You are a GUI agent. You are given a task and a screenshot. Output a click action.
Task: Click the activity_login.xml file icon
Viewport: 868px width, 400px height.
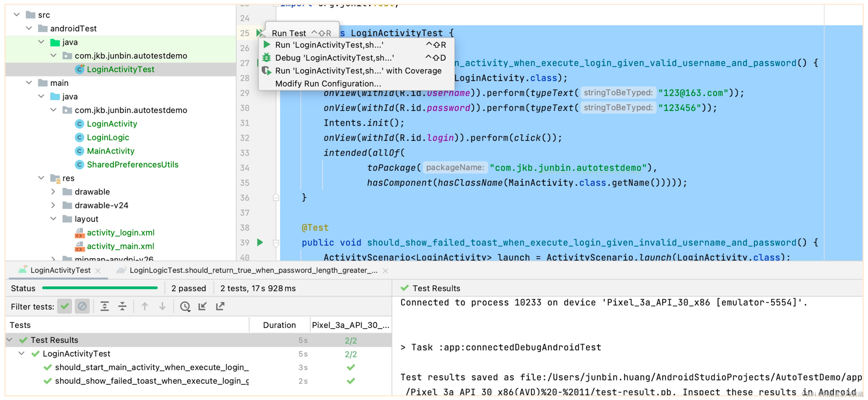pyautogui.click(x=79, y=233)
